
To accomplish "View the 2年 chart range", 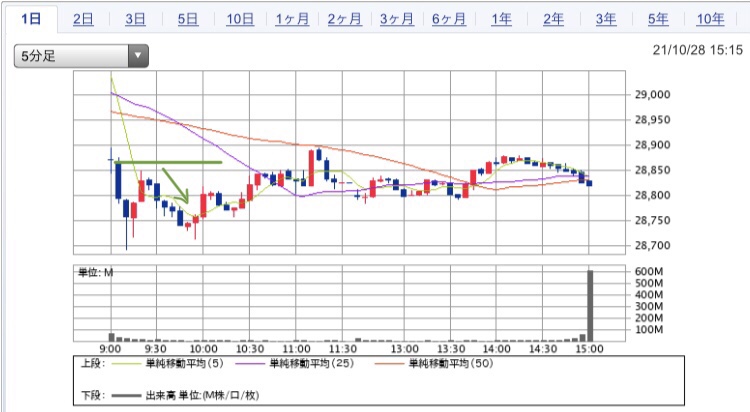I will (553, 19).
